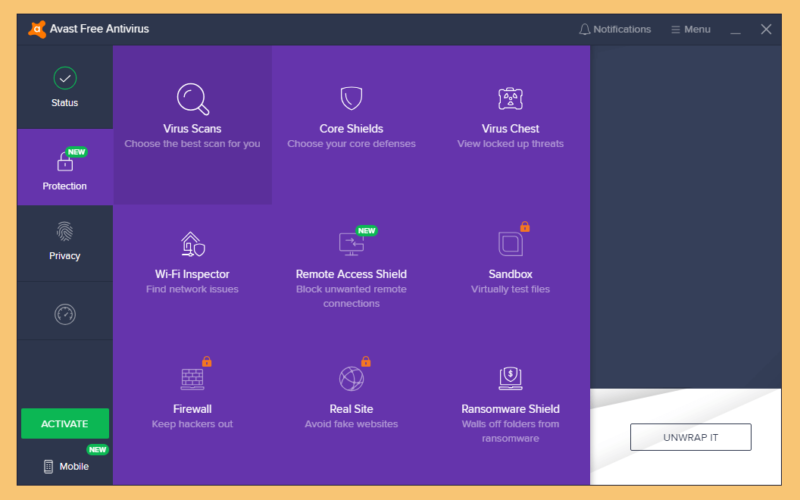Open Remote Access Shield monitor icon
This screenshot has height=500, width=800.
pyautogui.click(x=352, y=244)
